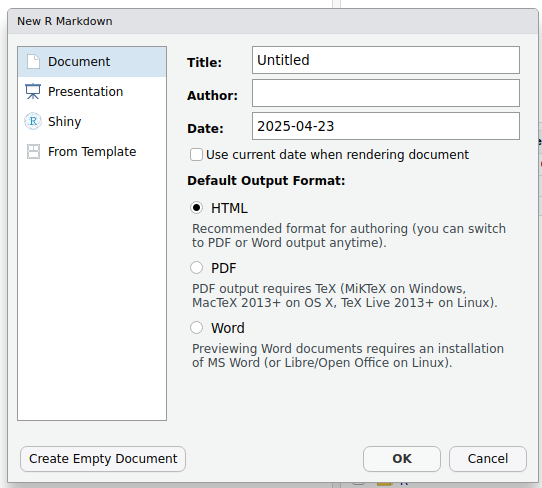Switch to the Shiny option
The image size is (542, 488).
[92, 121]
